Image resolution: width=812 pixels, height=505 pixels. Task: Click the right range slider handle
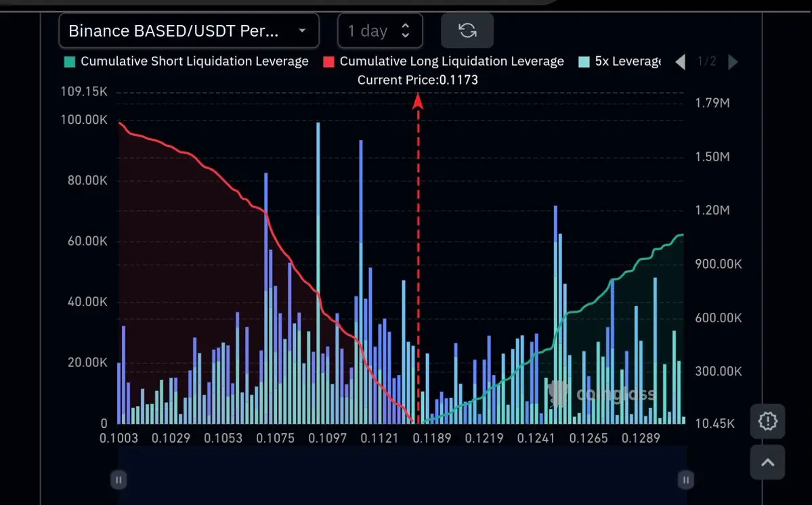click(685, 480)
